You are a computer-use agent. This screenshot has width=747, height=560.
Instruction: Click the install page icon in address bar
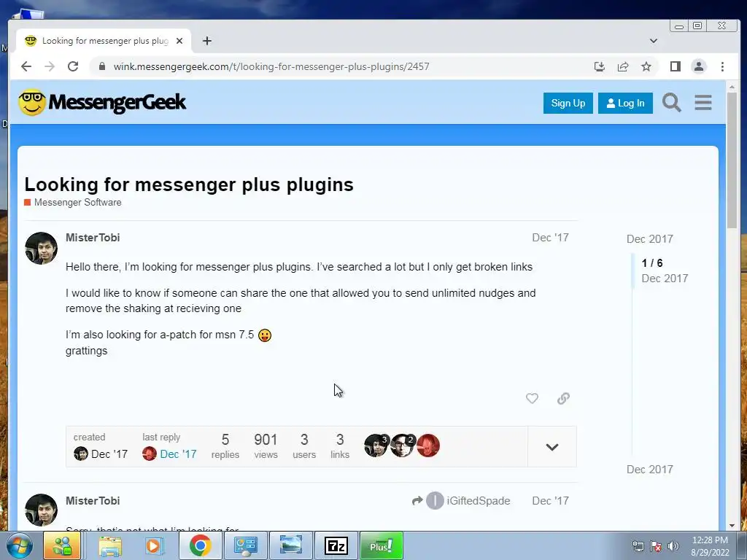pos(600,66)
